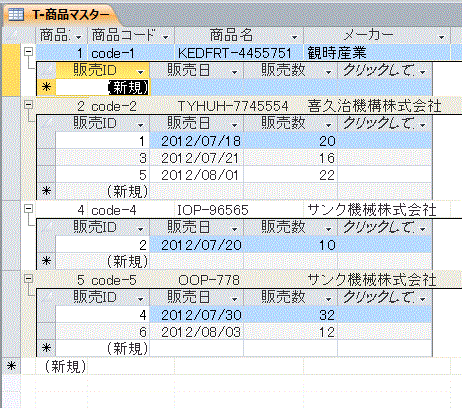Click the cell code-2
This screenshot has width=462, height=408.
131,106
